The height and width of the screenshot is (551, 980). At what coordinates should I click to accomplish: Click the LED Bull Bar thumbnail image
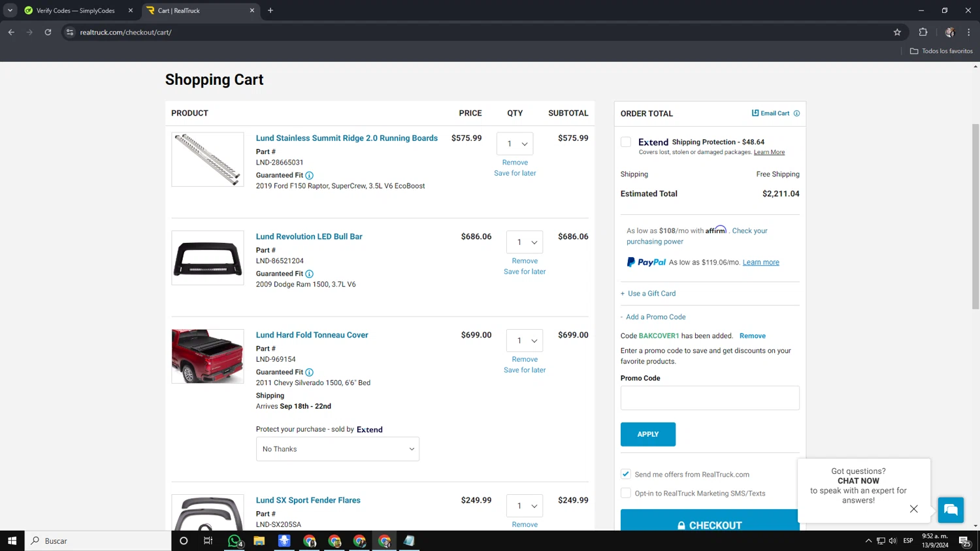[208, 258]
